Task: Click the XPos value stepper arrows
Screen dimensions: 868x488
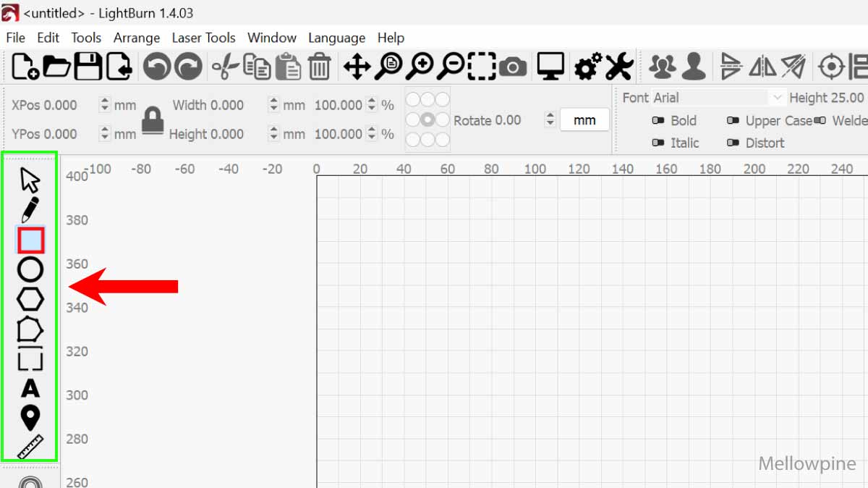Action: [x=105, y=105]
